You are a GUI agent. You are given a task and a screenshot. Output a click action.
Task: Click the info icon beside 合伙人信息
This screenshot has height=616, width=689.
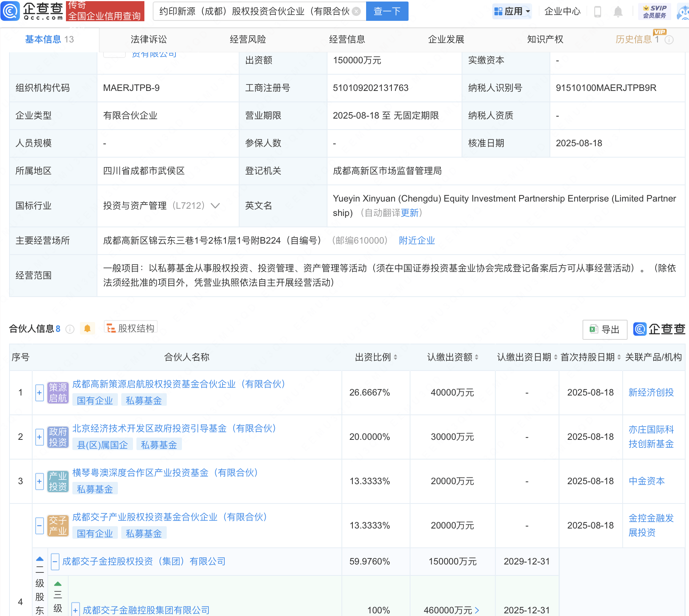[x=70, y=329]
